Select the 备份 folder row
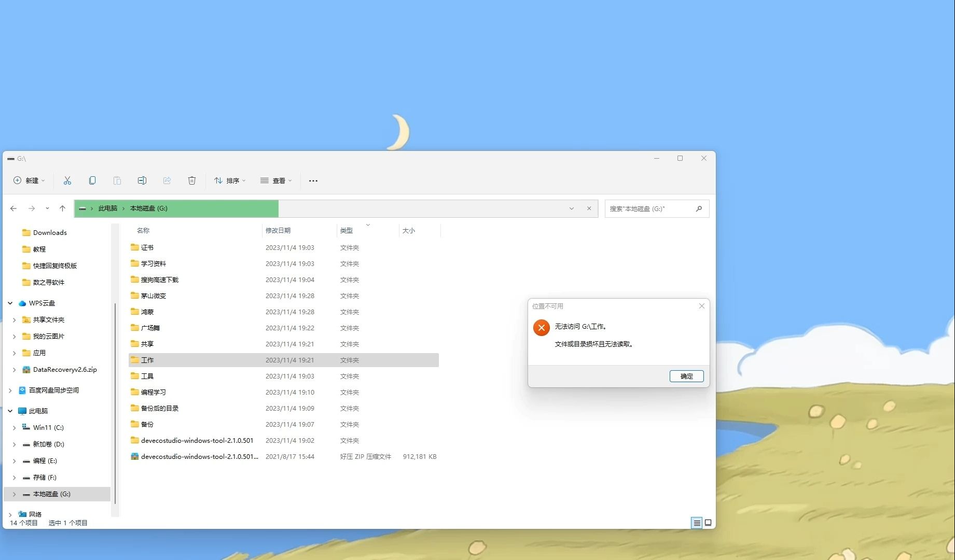 pyautogui.click(x=283, y=424)
